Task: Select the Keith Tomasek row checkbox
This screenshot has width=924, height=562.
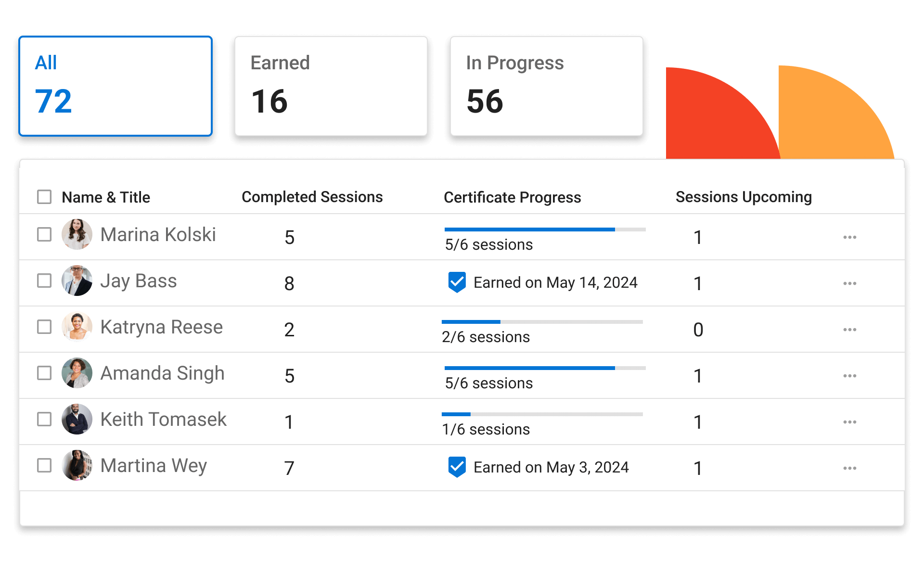Action: [x=44, y=419]
